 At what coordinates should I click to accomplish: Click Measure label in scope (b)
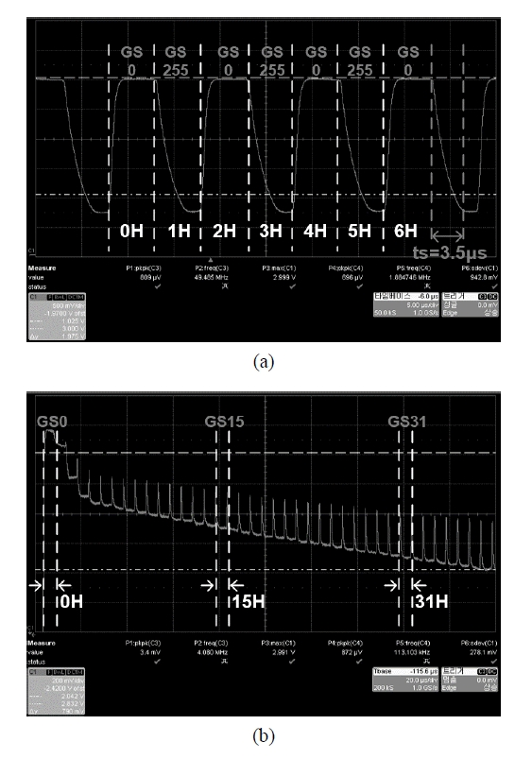[x=42, y=644]
